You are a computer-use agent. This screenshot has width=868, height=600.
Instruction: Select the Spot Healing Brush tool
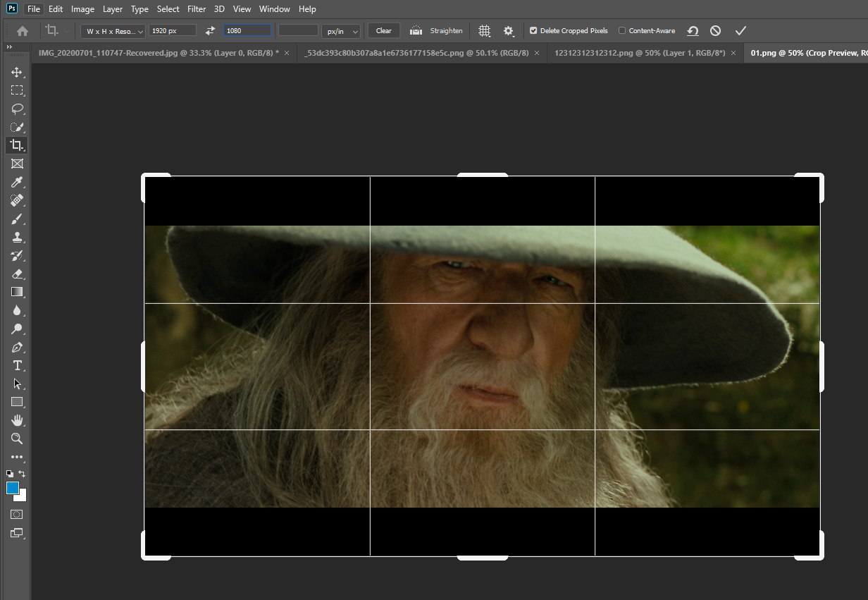17,200
